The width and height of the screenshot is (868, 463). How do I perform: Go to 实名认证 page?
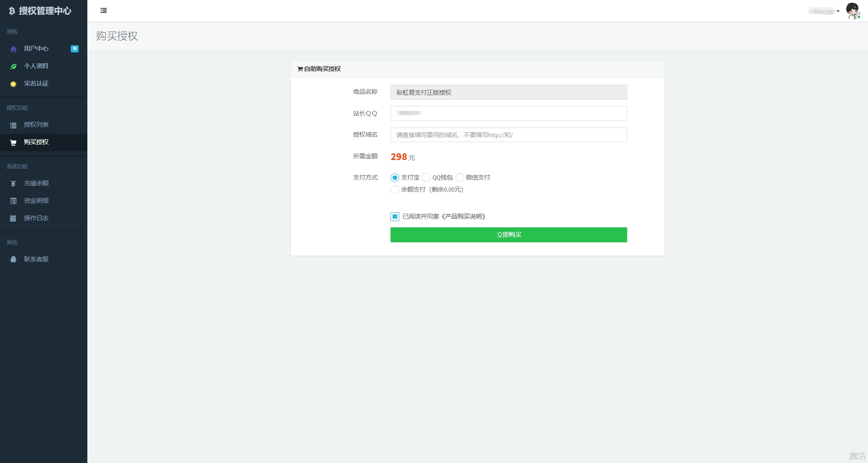(44, 84)
